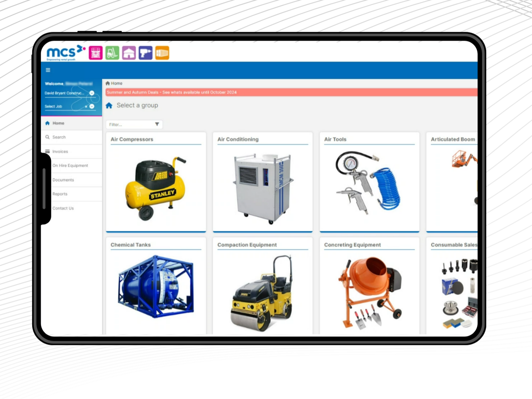The height and width of the screenshot is (399, 532).
Task: Click the Select a group heading text
Action: 137,106
